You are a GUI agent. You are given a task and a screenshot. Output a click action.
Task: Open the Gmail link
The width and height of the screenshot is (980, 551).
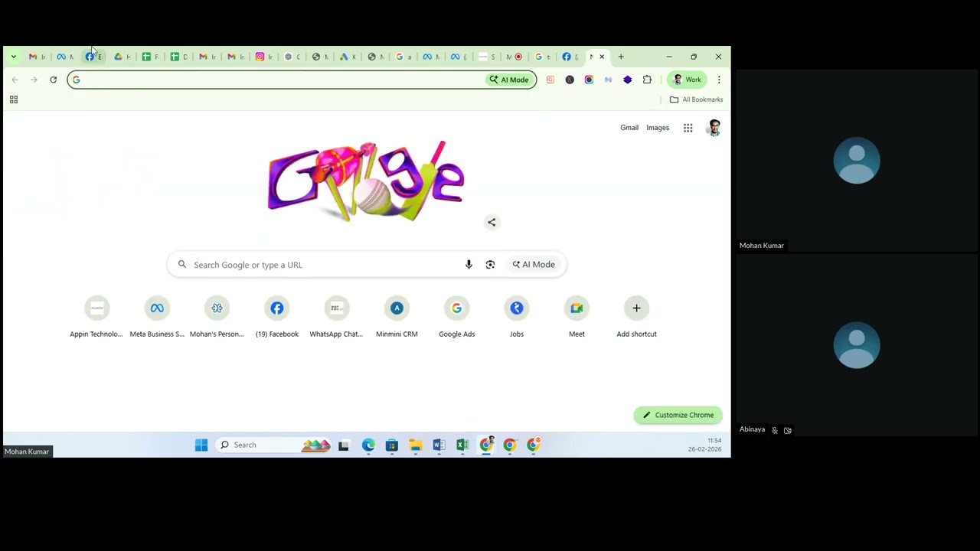pos(629,128)
